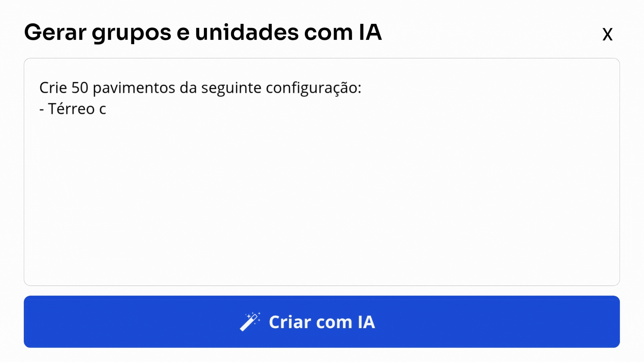Place cursor on the number 50
The height and width of the screenshot is (362, 644).
(79, 88)
